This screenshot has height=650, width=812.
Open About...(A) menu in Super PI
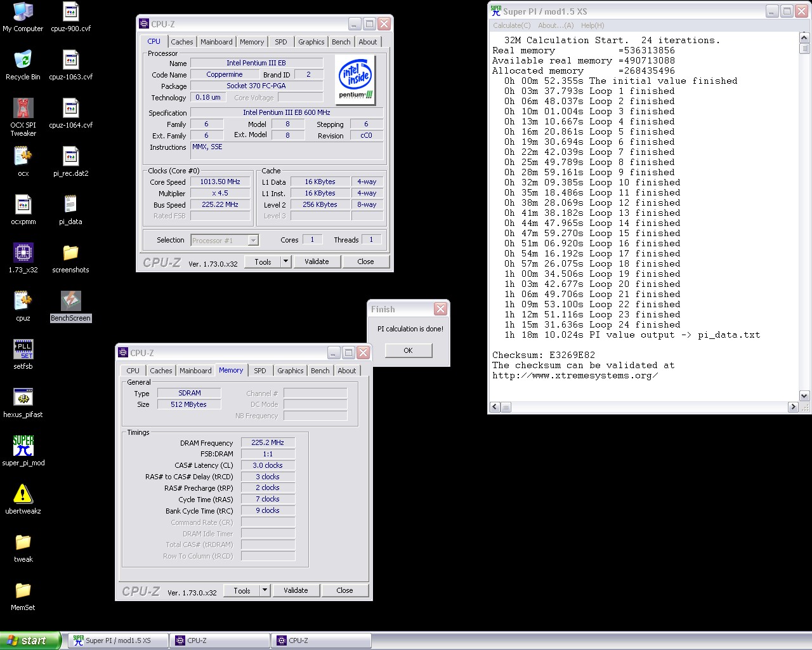(556, 25)
